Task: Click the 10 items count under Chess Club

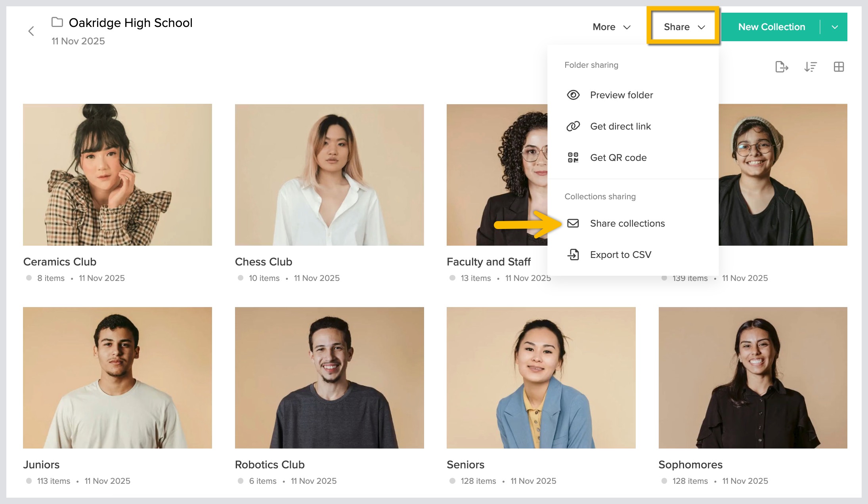Action: (264, 278)
